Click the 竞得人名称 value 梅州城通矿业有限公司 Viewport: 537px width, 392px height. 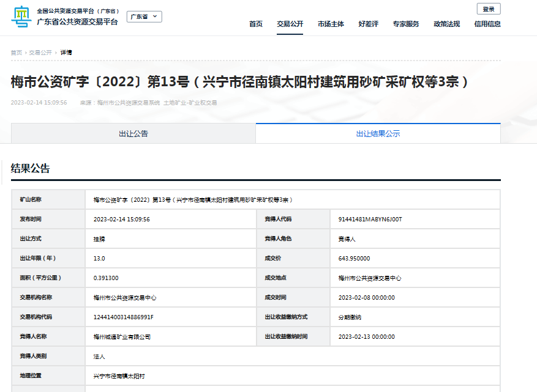[x=122, y=337]
